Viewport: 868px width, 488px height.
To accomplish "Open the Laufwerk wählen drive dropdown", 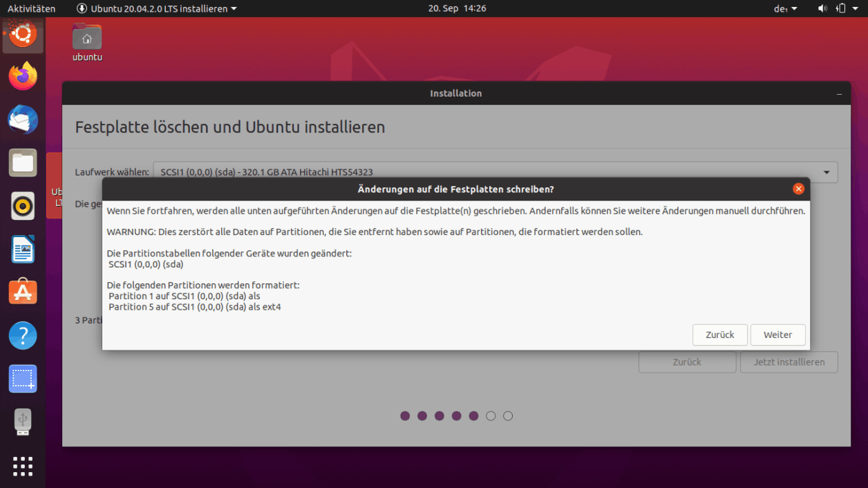I will (495, 172).
